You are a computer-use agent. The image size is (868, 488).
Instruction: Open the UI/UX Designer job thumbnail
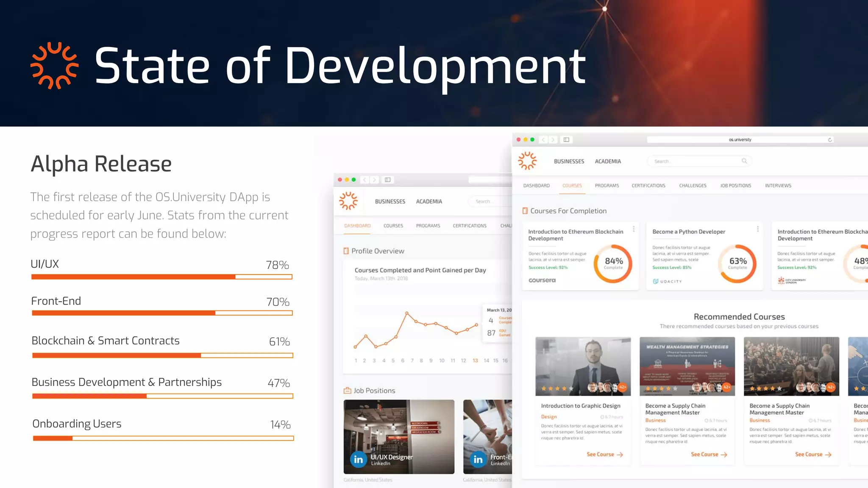tap(399, 437)
